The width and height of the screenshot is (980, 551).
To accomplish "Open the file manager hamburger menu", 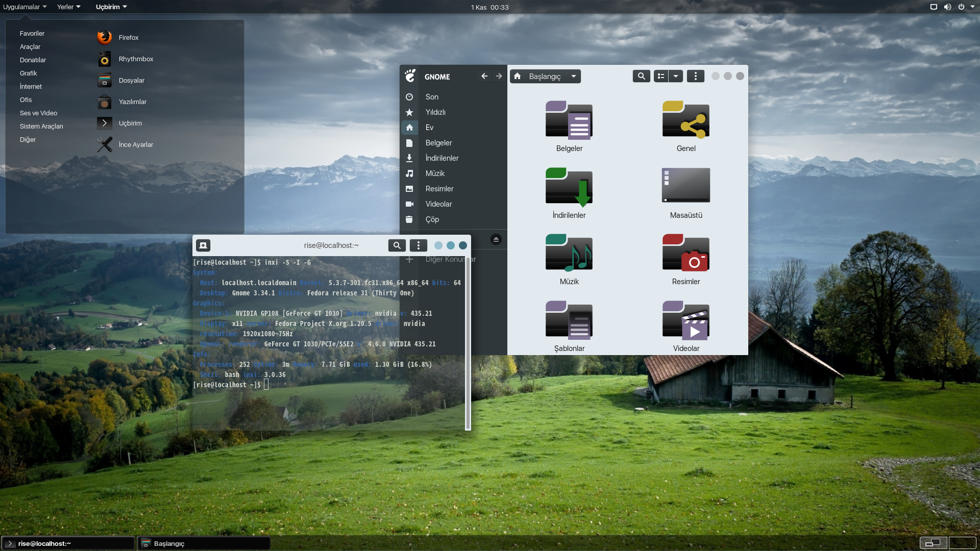I will (x=696, y=76).
